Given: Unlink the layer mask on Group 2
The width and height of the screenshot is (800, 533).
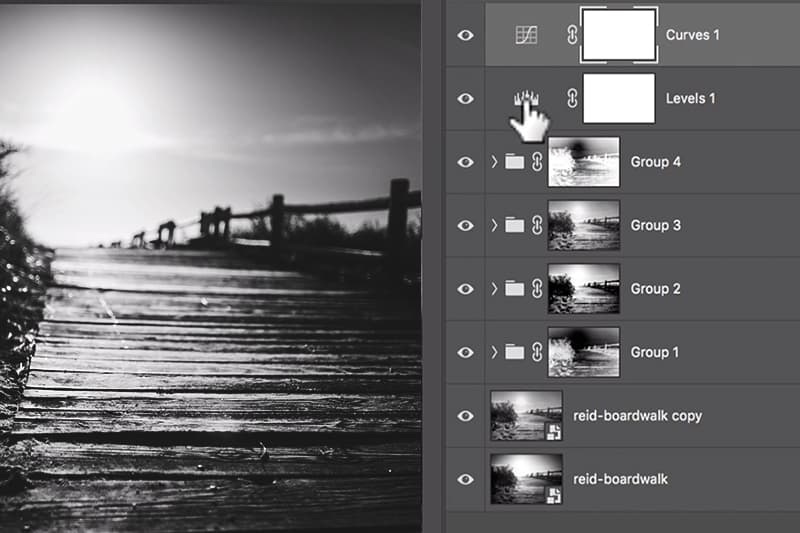Looking at the screenshot, I should click(537, 289).
